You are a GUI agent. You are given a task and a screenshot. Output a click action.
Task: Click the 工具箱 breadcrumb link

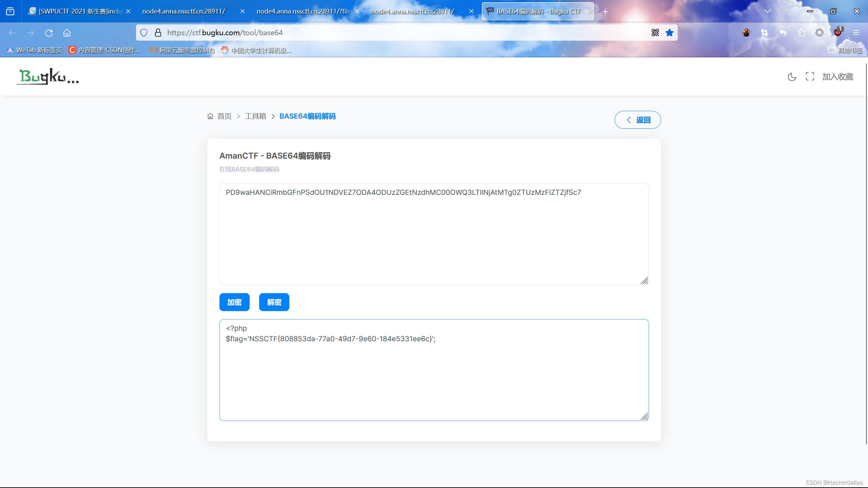coord(256,116)
